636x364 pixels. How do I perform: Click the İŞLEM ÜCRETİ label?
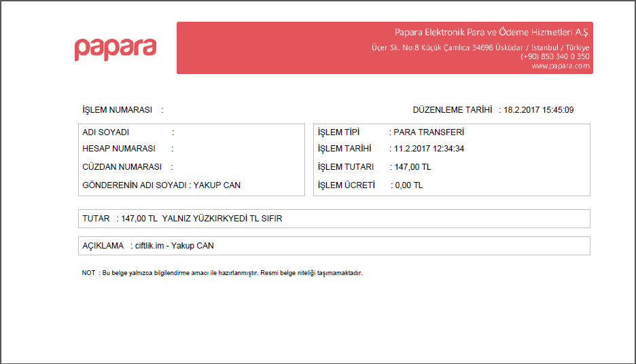tap(347, 185)
